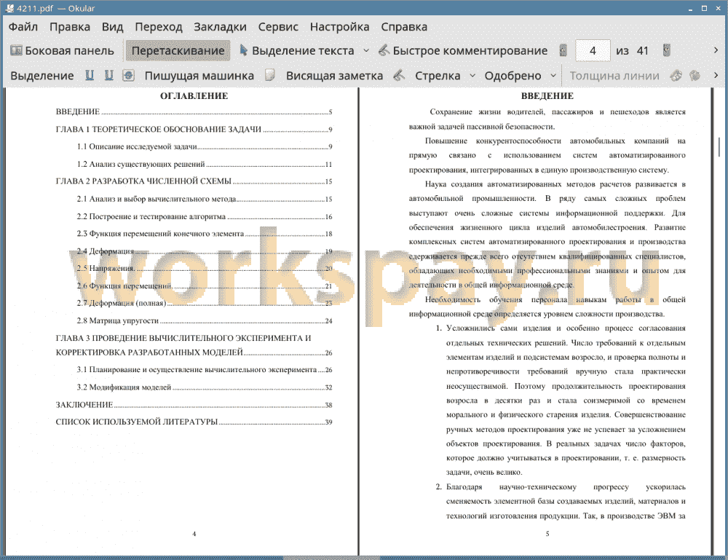Click 3.1 Планирование и осуществление entry
Image resolution: width=728 pixels, height=560 pixels.
(x=205, y=370)
